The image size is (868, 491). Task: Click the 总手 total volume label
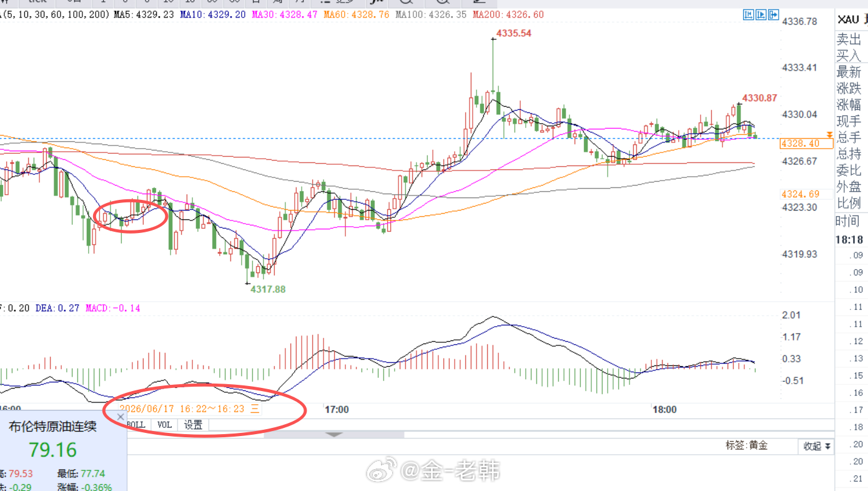849,137
